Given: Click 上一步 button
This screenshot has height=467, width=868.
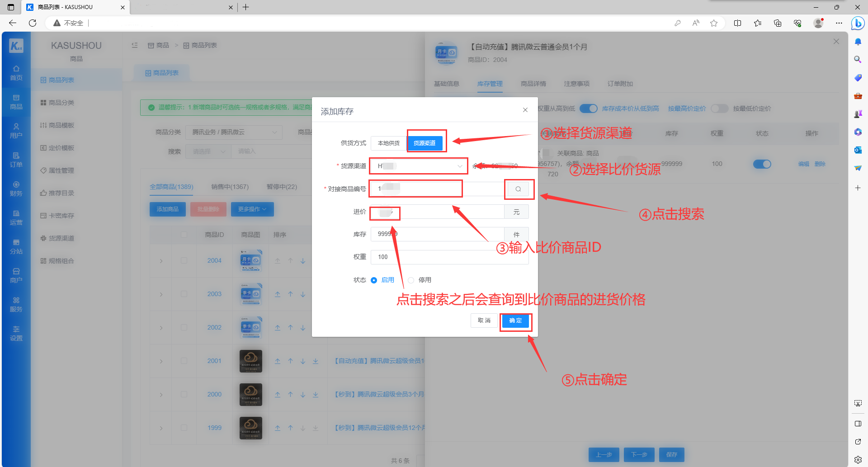Looking at the screenshot, I should [604, 455].
